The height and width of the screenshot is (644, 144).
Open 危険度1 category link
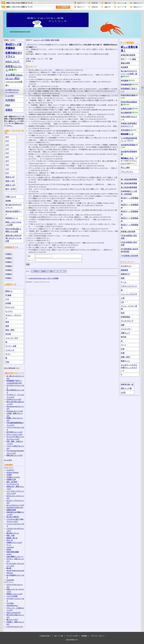coord(9,254)
